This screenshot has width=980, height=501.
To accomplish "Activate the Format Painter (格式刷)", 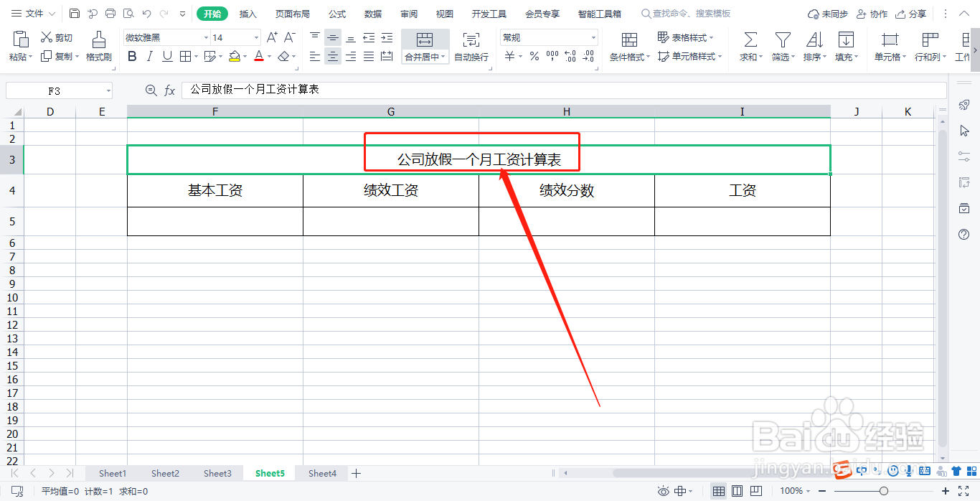I will [x=98, y=46].
